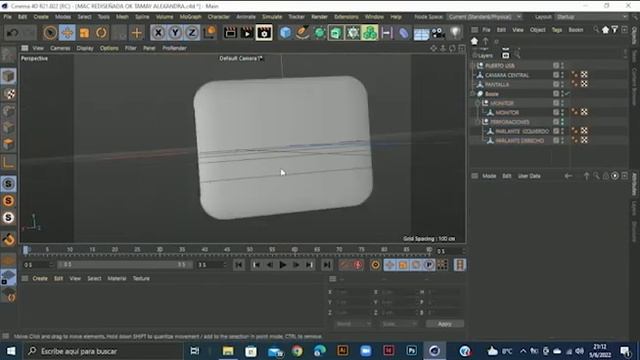Open the coordinate mode dropdown left of Apply
The image size is (640, 360).
click(353, 324)
